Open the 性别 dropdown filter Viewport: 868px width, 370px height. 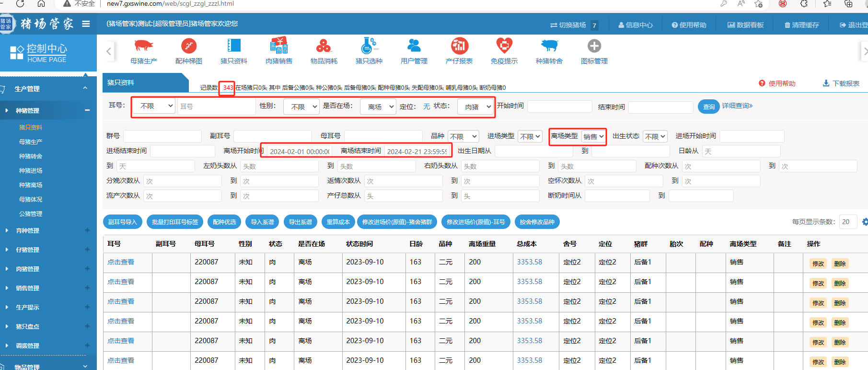point(301,107)
